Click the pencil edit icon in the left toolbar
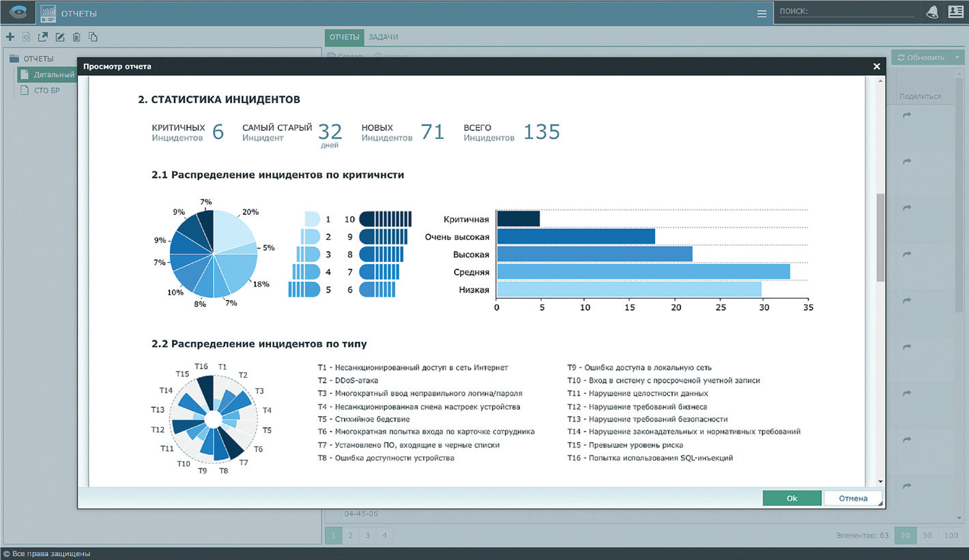 point(59,37)
